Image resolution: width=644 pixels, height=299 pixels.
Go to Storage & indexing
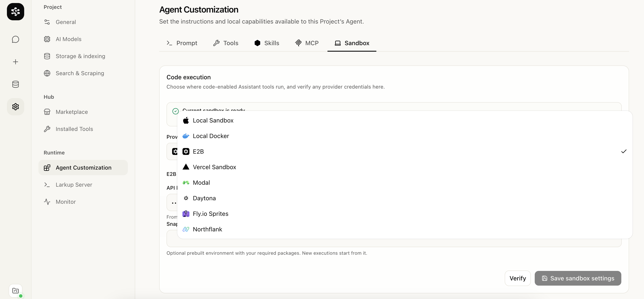coord(83,56)
